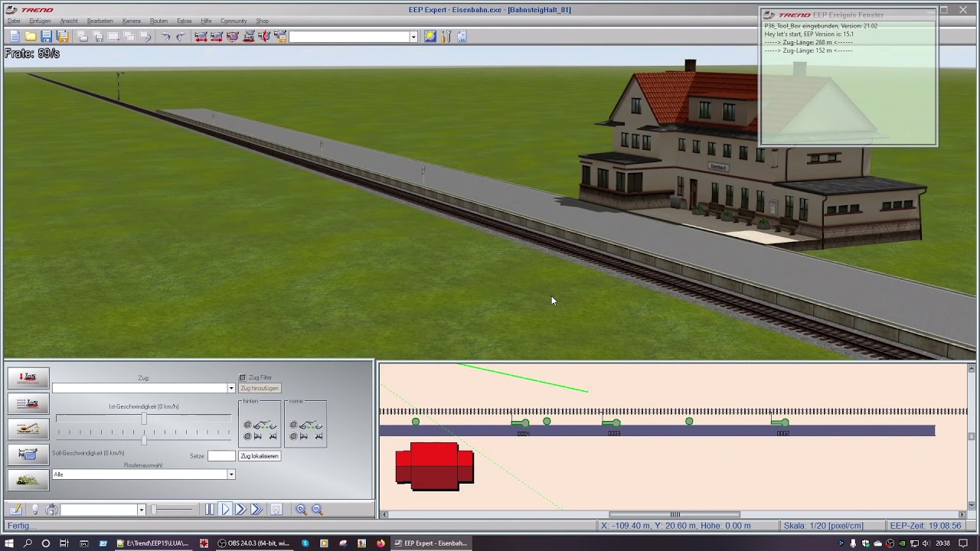Open the Community menu
Screen dimensions: 980x551
coord(234,21)
